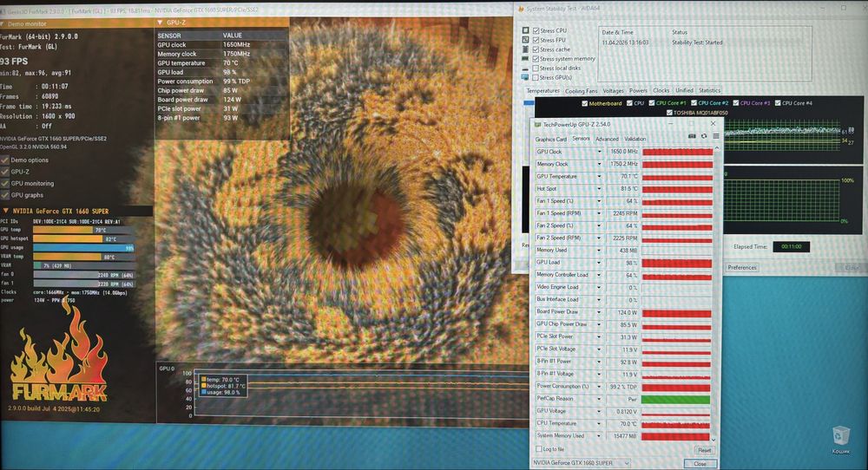Click the red GPU Clock history graph

(x=677, y=152)
